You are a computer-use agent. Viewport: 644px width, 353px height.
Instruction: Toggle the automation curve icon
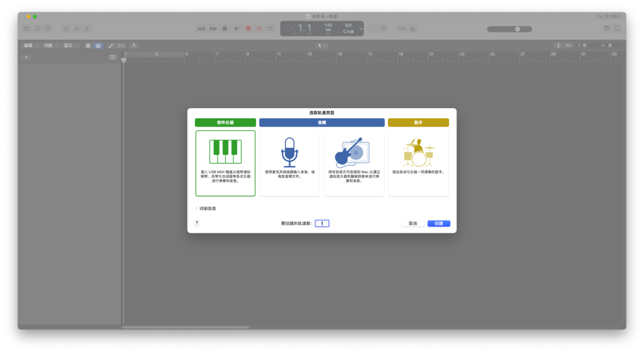point(111,45)
